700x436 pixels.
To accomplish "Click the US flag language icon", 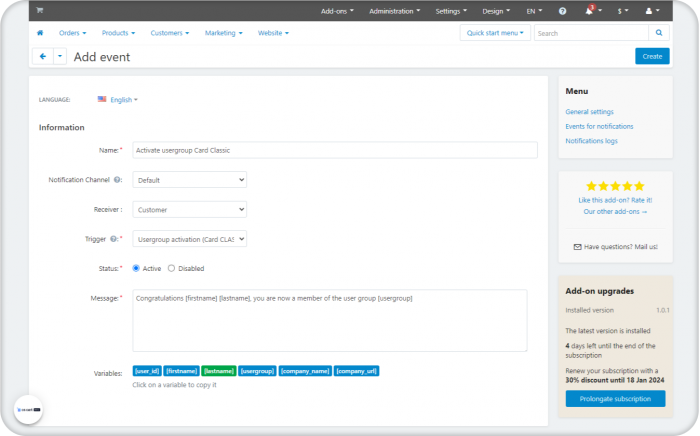I will [102, 99].
